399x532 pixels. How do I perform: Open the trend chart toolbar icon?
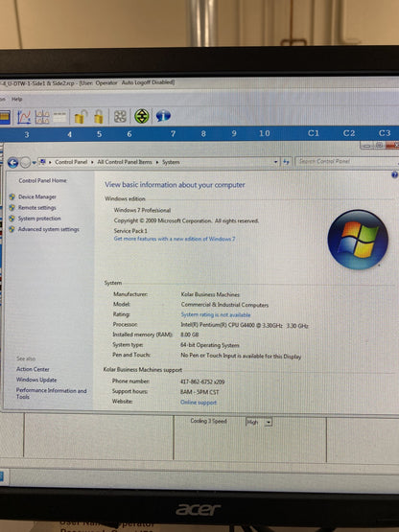click(x=24, y=117)
